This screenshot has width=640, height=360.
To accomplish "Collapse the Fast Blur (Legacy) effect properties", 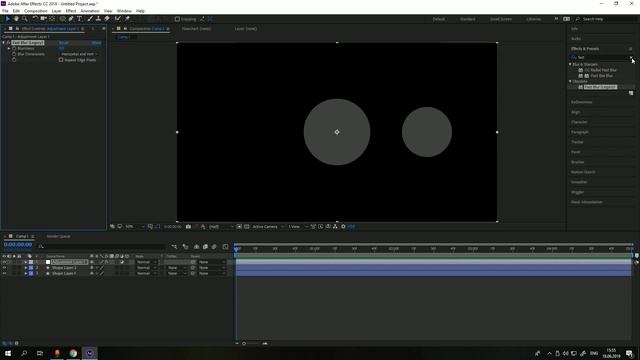I will [x=4, y=42].
